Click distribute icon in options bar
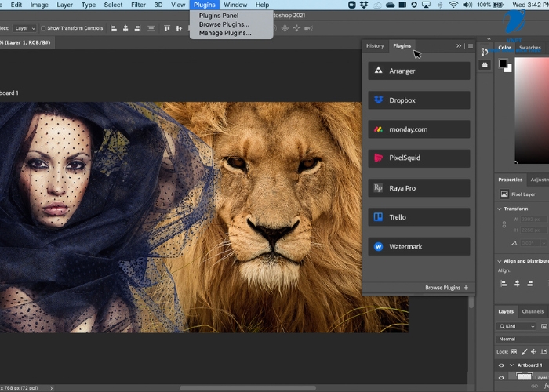This screenshot has height=392, width=549. (x=151, y=28)
